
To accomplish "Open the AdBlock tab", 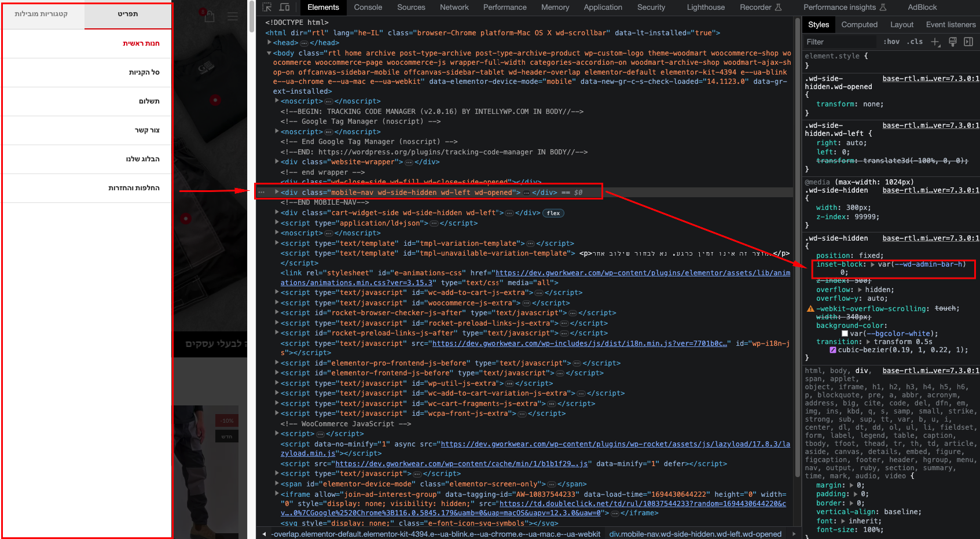I will [922, 7].
